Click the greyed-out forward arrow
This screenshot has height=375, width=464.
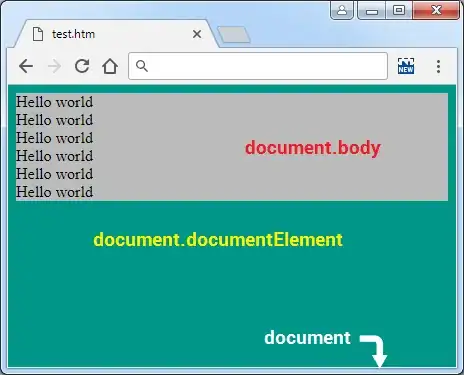(54, 66)
